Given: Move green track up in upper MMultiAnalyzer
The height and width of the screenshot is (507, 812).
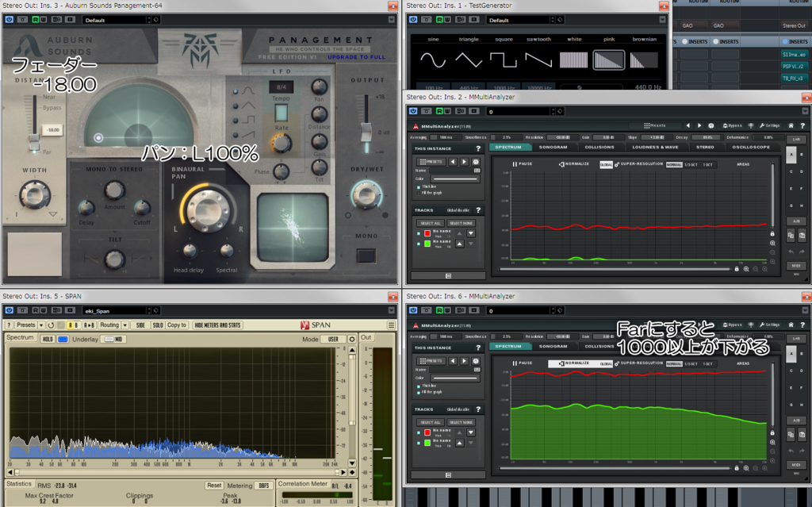Looking at the screenshot, I should [x=459, y=244].
